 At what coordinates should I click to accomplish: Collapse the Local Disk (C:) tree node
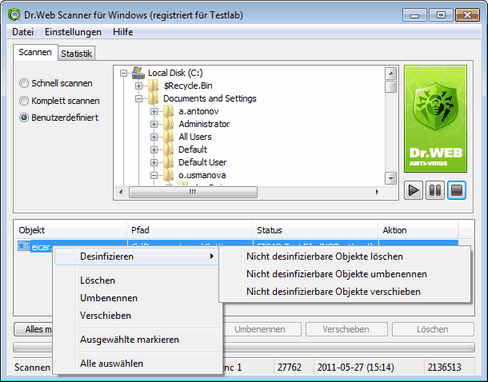coord(124,73)
